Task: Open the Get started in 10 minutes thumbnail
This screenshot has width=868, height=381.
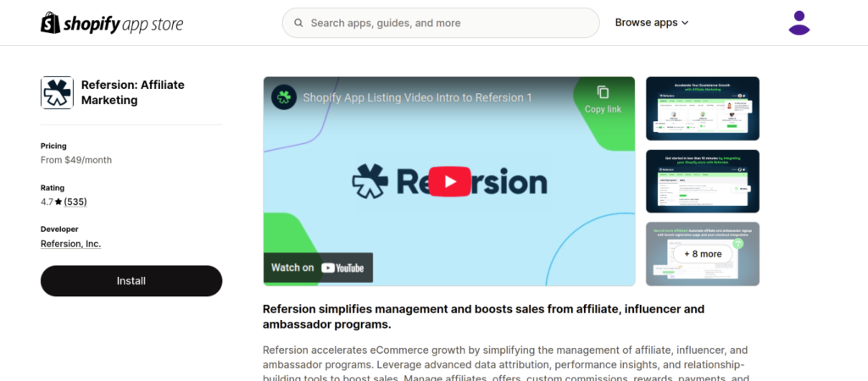Action: pos(703,181)
